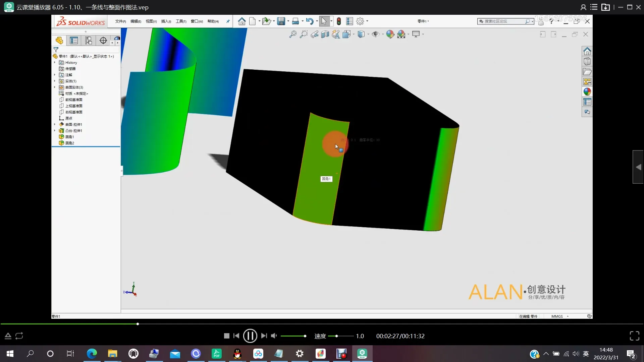Screen dimensions: 644x362
Task: Expand the 曲面实体(3) folder
Action: coord(55,87)
